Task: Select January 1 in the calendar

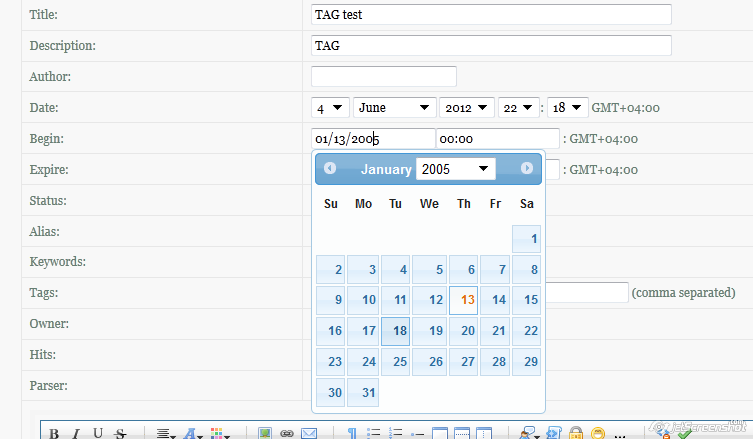Action: pos(526,239)
